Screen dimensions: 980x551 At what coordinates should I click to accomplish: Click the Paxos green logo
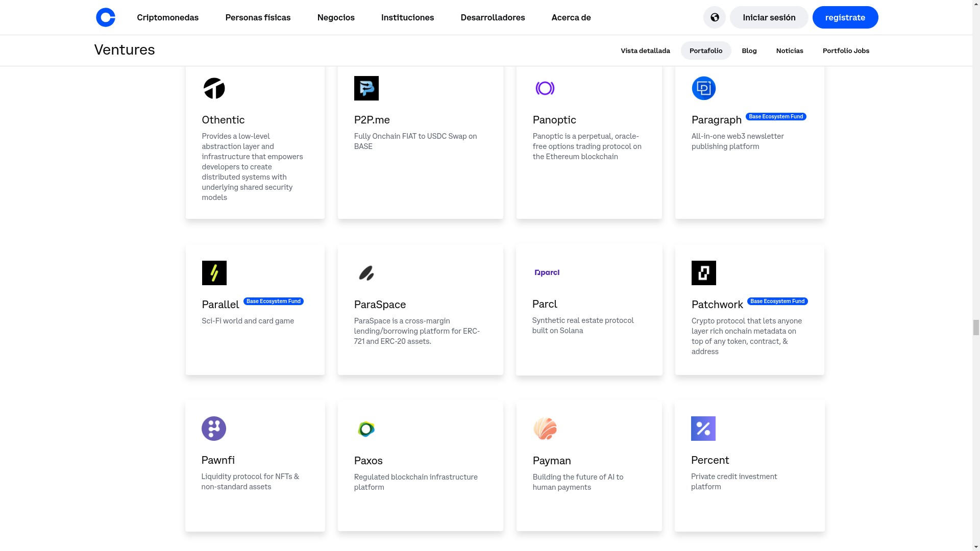367,429
